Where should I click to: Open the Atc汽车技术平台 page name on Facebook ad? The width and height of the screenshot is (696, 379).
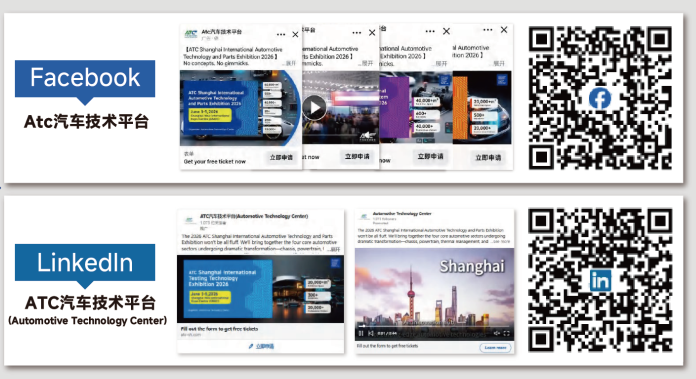(221, 32)
